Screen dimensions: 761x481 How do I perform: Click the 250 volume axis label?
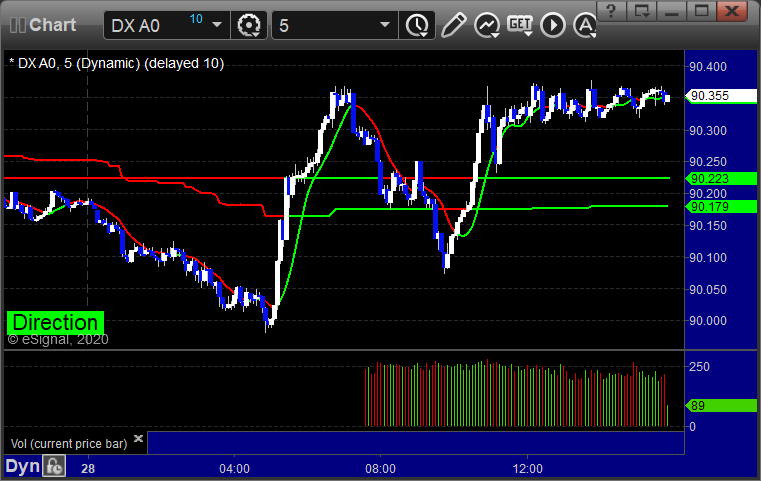tap(699, 366)
